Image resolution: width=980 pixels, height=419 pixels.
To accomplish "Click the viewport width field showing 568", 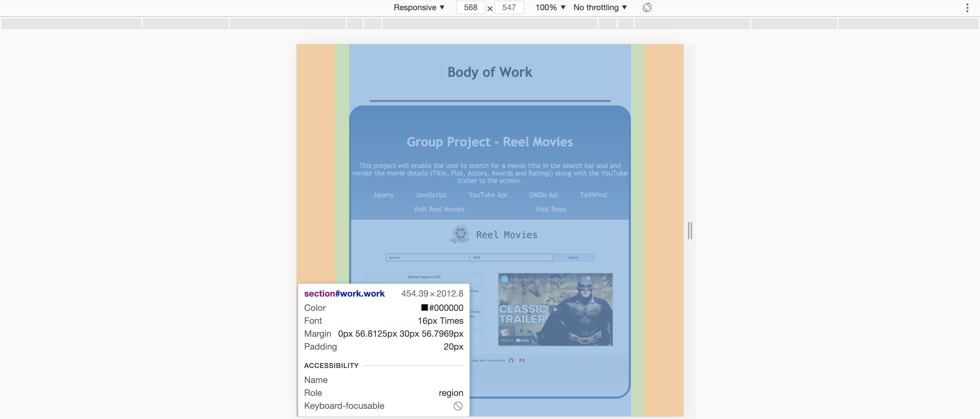I will 470,7.
